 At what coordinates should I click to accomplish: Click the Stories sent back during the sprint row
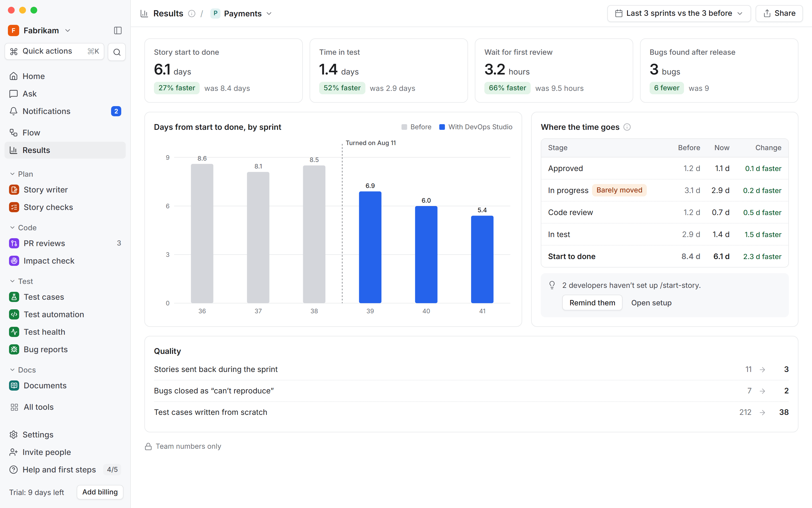471,369
